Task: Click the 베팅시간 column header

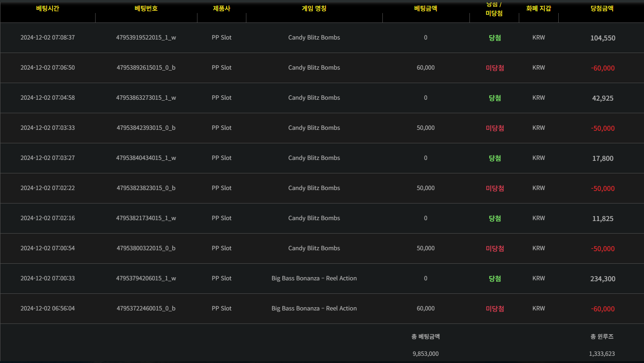Action: click(x=48, y=9)
